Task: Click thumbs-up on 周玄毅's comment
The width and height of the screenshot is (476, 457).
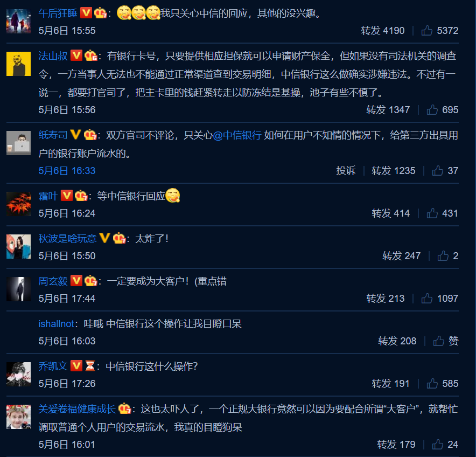Action: [x=427, y=298]
